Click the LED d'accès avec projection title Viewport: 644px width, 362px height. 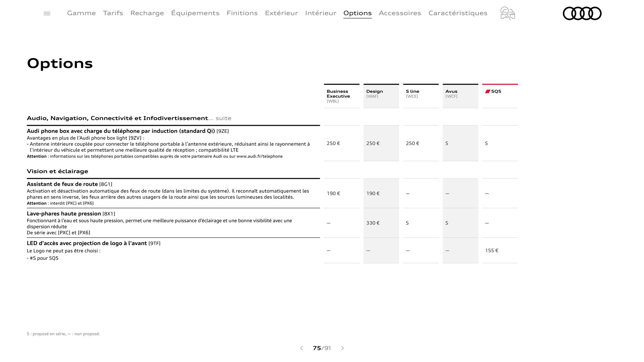[x=94, y=243]
